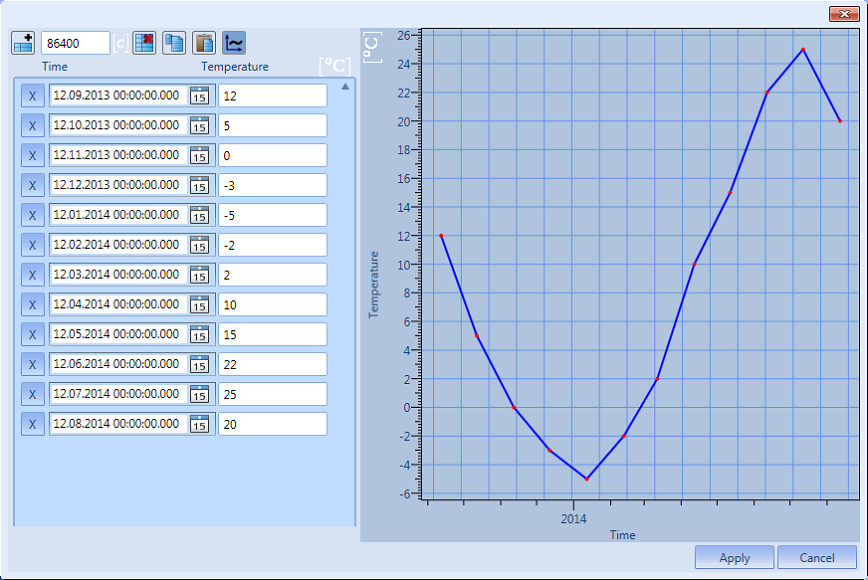
Task: Open calendar for 12.10.2013 row
Action: pyautogui.click(x=200, y=126)
